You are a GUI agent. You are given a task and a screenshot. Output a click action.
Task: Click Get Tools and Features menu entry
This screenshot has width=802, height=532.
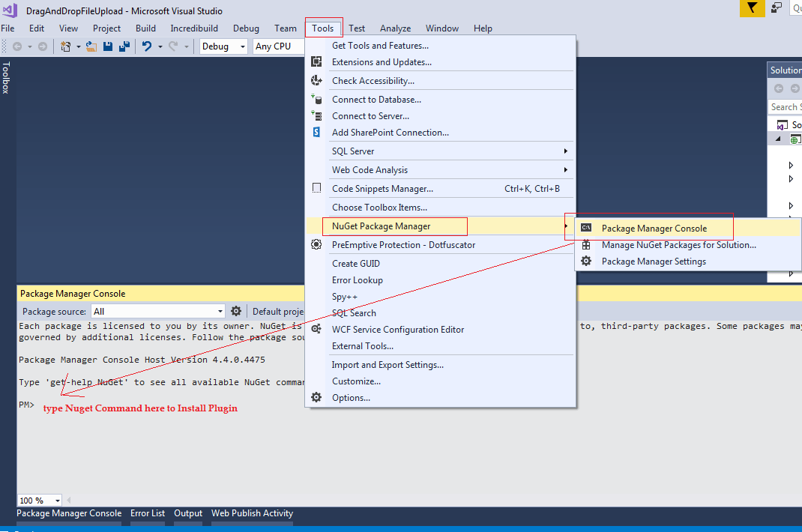point(379,45)
